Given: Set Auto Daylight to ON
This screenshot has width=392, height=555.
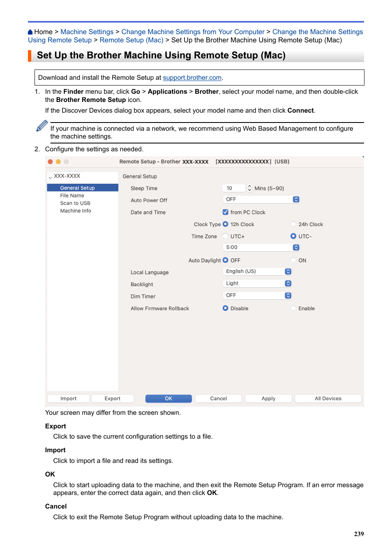Looking at the screenshot, I should coord(293,260).
